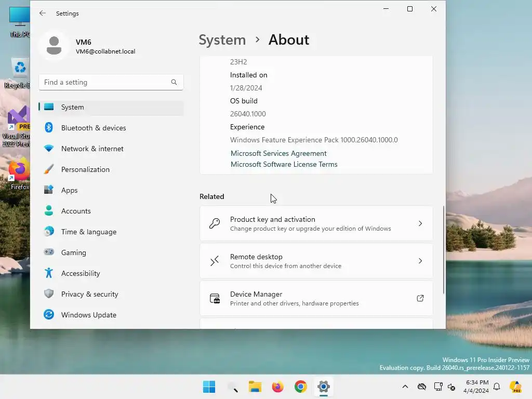The image size is (532, 399).
Task: Click the 23H2 version value
Action: click(238, 62)
